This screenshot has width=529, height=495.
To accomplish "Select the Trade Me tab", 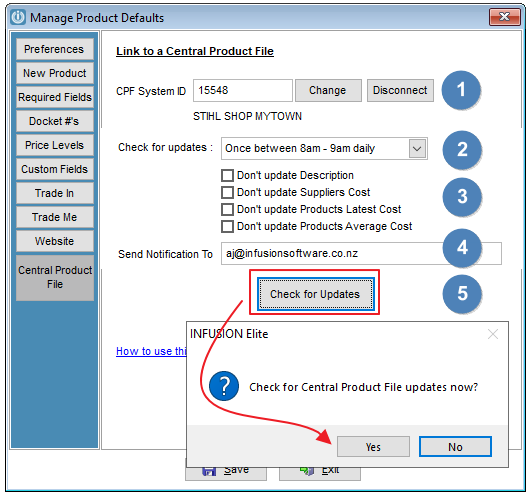I will point(54,217).
